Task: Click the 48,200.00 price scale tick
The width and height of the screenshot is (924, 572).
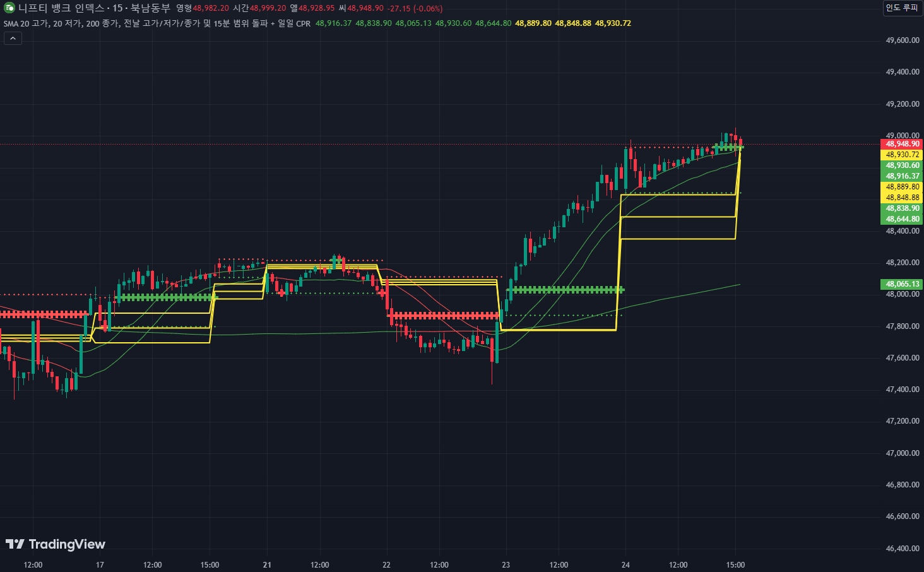Action: point(902,263)
